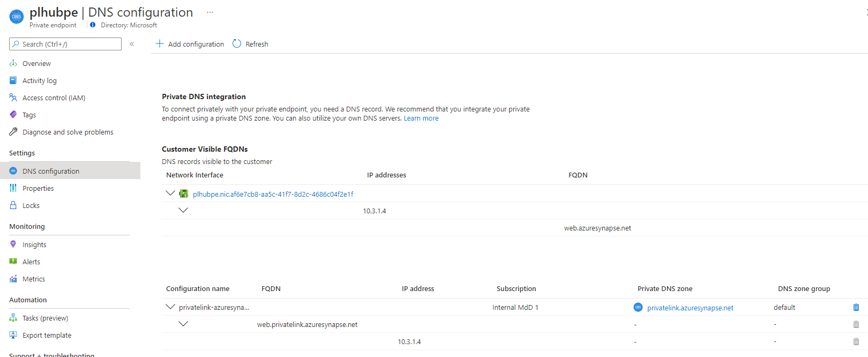868x357 pixels.
Task: Collapse the plhubpe.nic network interface row
Action: pyautogui.click(x=170, y=193)
